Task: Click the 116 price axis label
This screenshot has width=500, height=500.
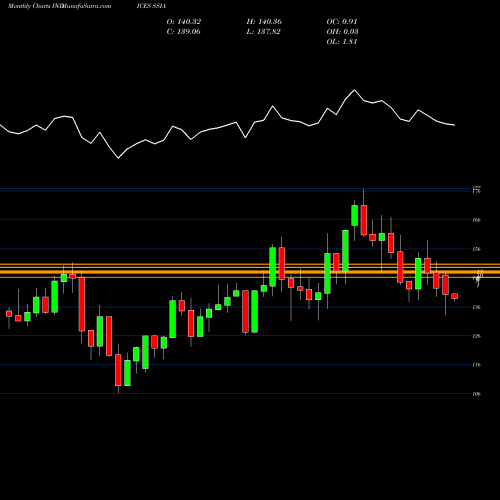Action: pyautogui.click(x=477, y=365)
